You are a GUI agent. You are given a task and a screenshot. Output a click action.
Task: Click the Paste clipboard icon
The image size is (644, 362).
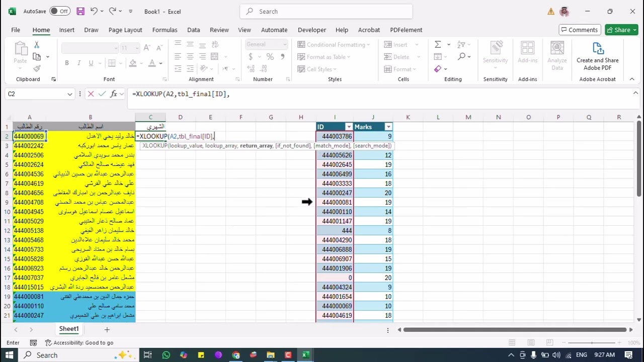coord(20,48)
